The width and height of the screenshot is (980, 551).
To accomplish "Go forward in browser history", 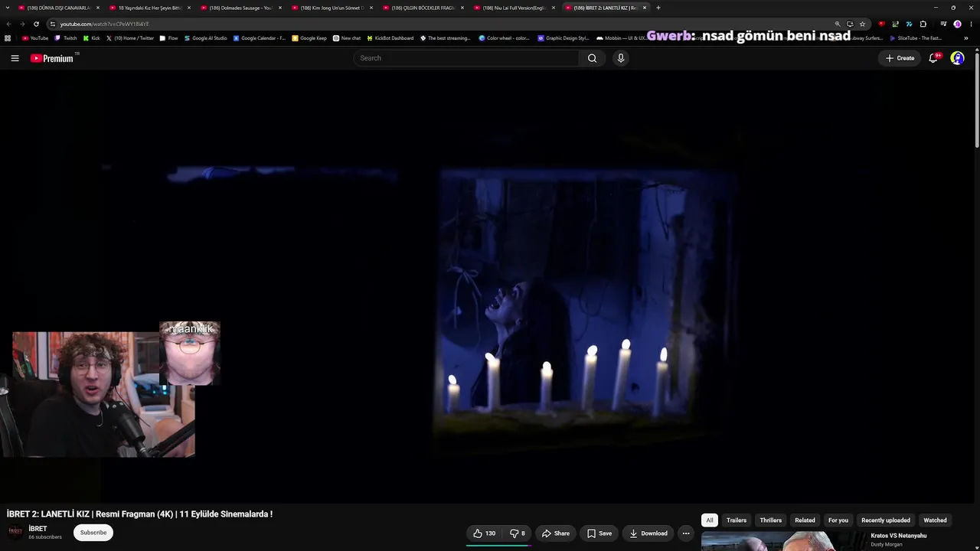I will [x=22, y=24].
